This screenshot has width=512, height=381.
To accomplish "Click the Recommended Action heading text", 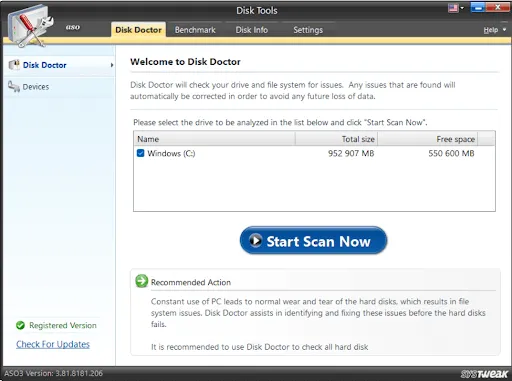I will [191, 282].
